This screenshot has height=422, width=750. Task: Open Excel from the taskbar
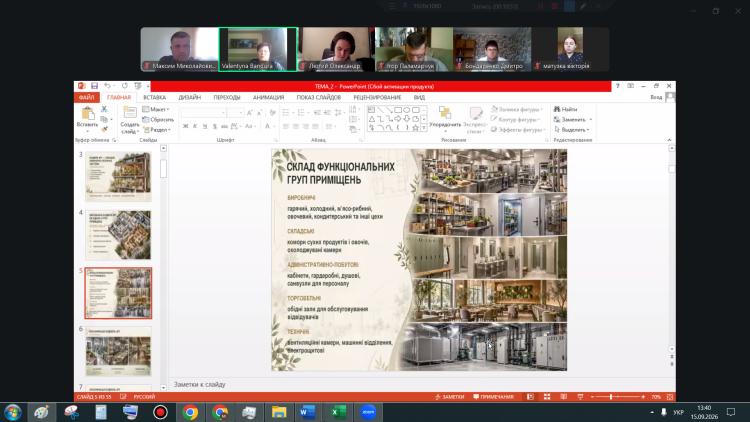tap(338, 412)
